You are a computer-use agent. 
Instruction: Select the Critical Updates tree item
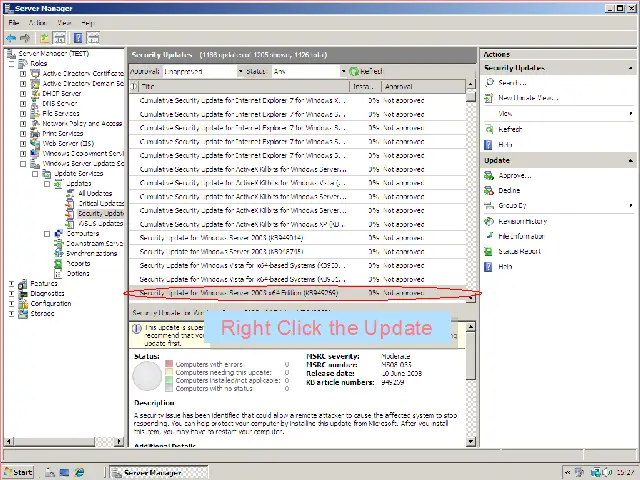101,203
